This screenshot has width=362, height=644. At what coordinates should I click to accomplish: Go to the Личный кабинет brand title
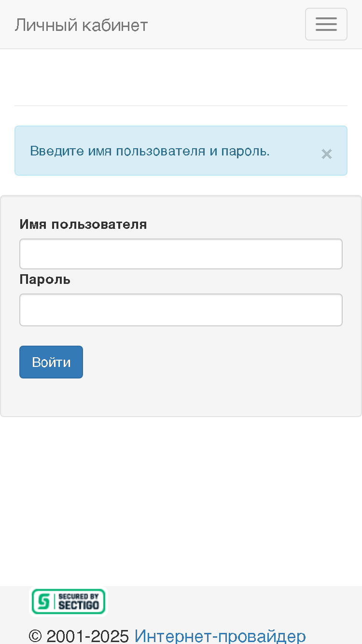pyautogui.click(x=81, y=25)
